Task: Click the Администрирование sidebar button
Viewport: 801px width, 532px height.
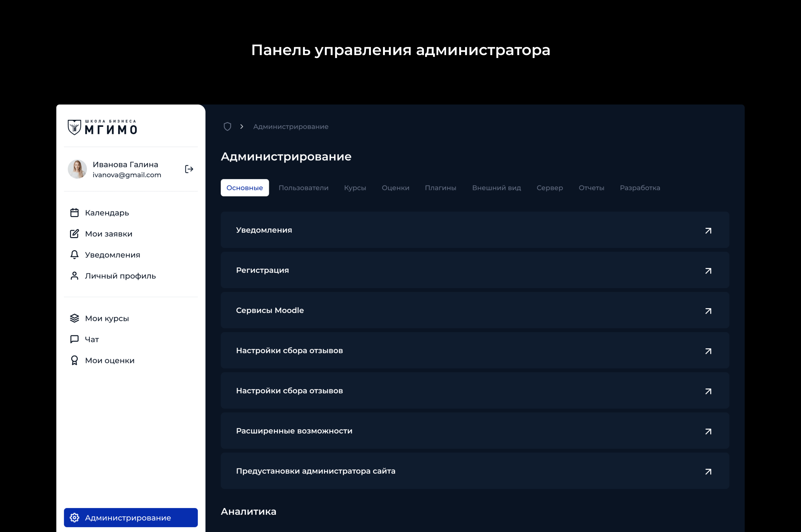Action: 131,517
